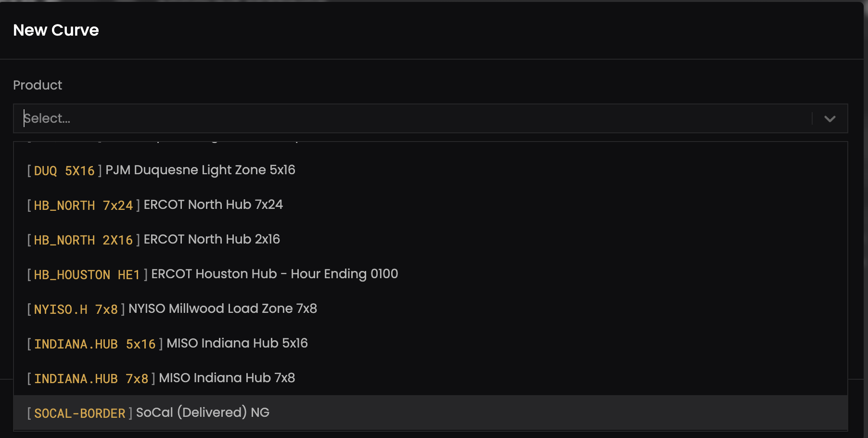Choose ERCOT North Hub 7x24 product
Image resolution: width=868 pixels, height=438 pixels.
213,205
